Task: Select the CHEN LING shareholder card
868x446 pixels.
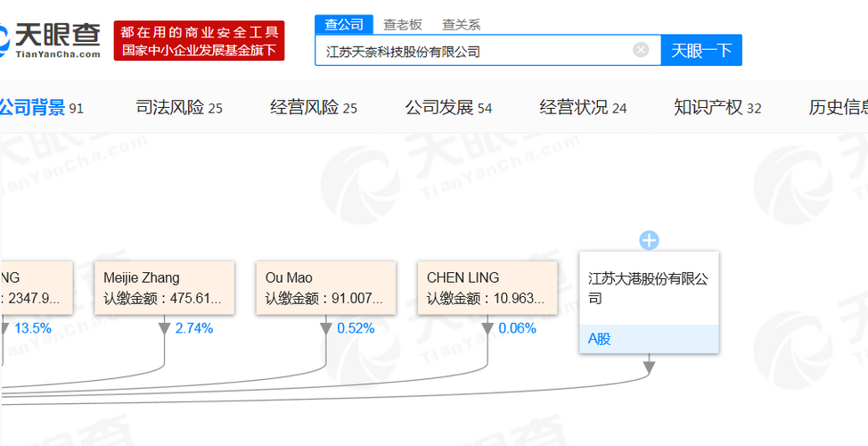Action: [x=487, y=288]
